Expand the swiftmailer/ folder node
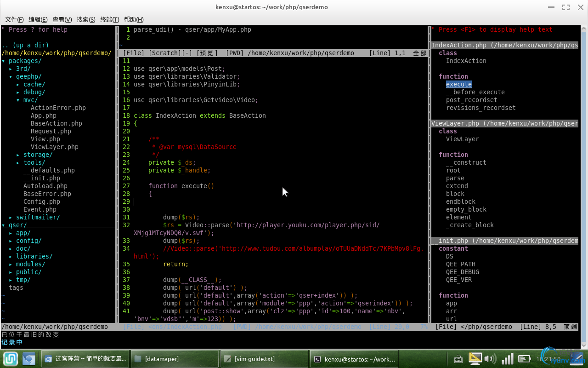Viewport: 588px width, 368px height. coord(34,217)
